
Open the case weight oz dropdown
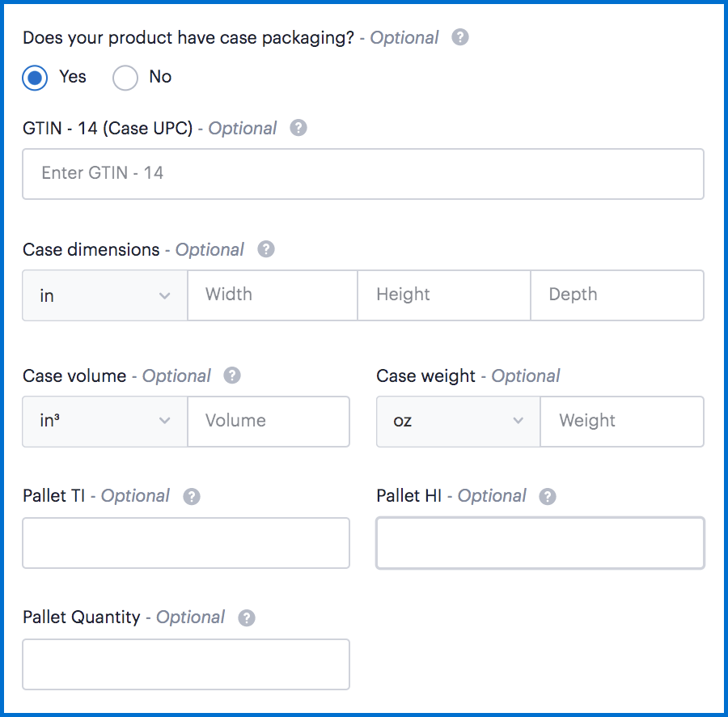tap(458, 421)
